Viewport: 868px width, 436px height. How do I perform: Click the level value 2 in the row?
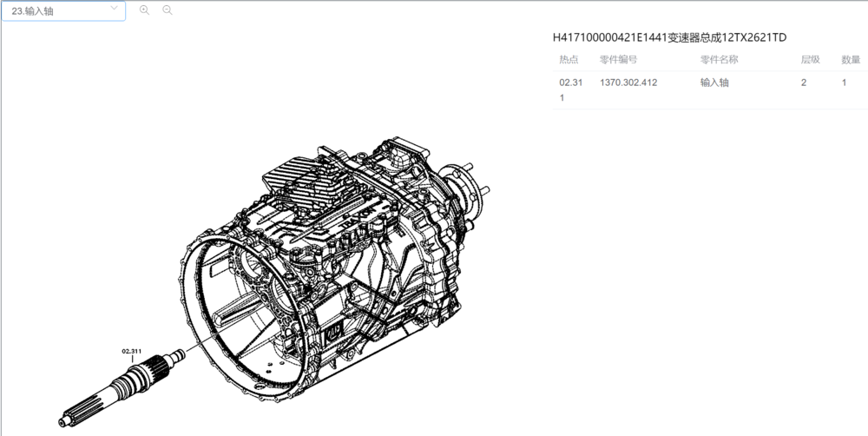pos(804,83)
